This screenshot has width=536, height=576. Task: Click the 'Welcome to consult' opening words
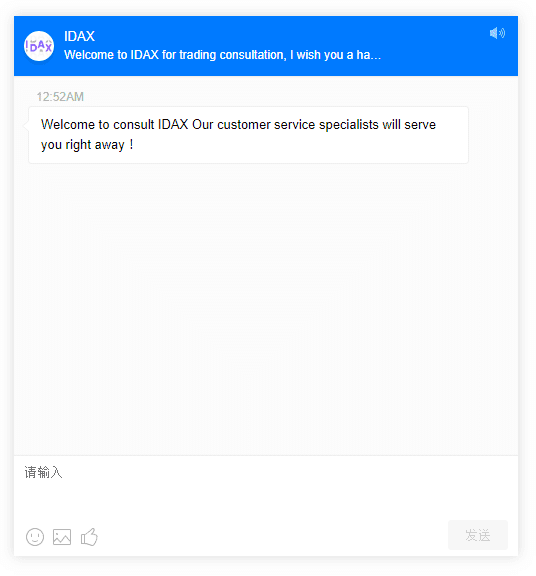point(97,125)
